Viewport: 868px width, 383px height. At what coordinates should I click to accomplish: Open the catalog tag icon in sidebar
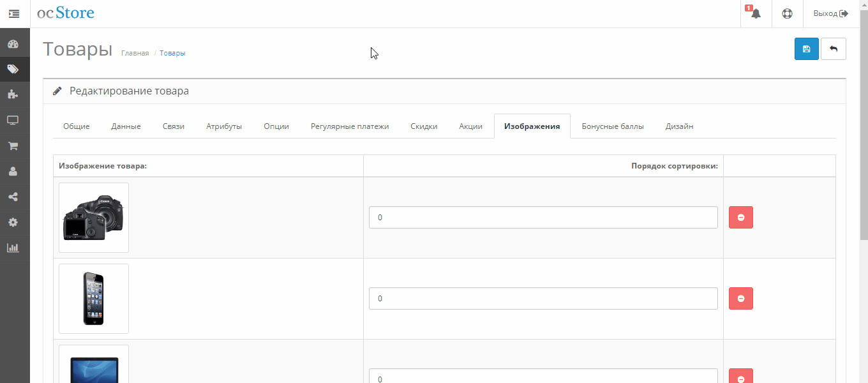point(13,70)
